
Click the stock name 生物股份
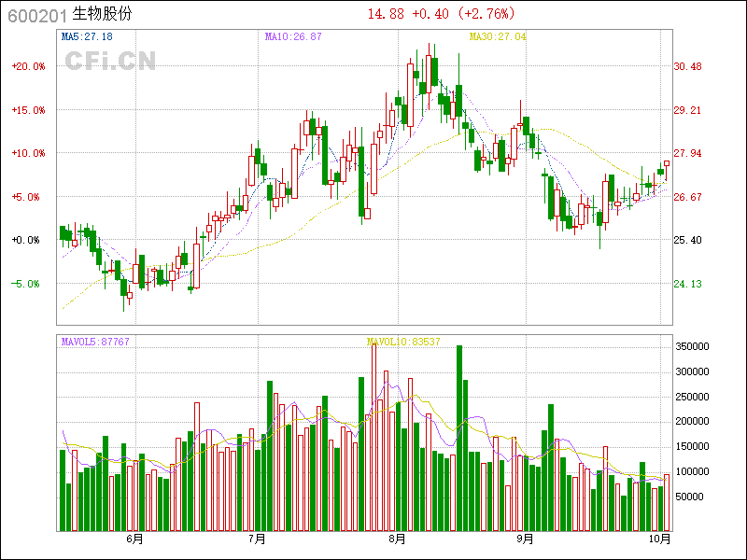(103, 15)
